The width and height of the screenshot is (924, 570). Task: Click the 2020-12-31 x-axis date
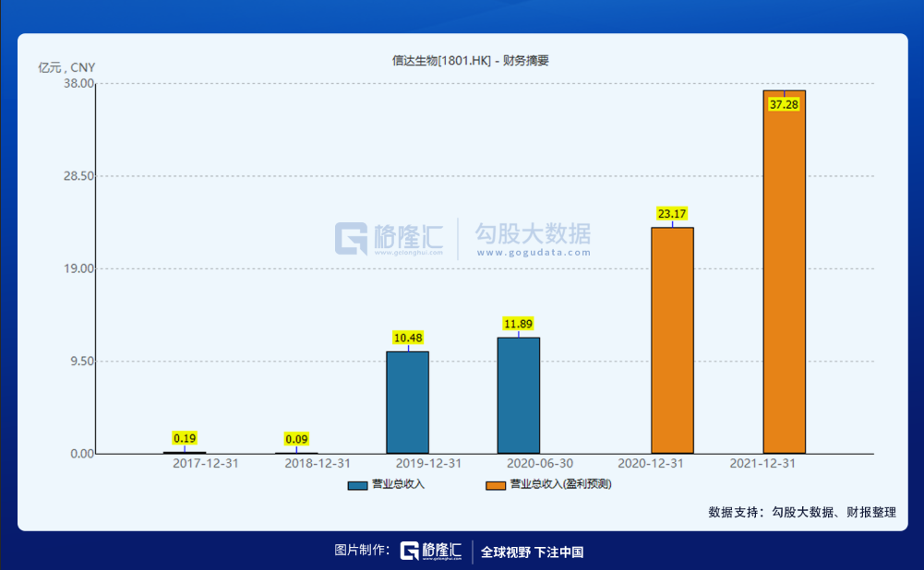pos(651,463)
